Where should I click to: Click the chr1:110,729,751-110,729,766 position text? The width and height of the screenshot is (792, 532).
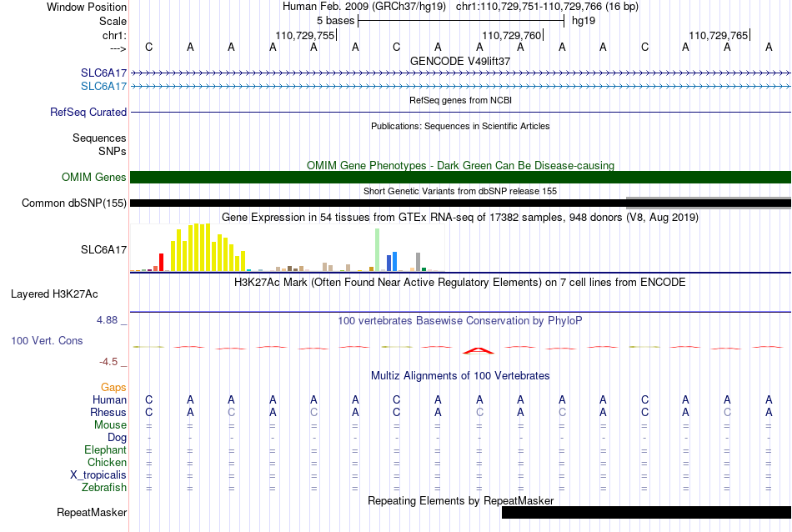pos(547,7)
